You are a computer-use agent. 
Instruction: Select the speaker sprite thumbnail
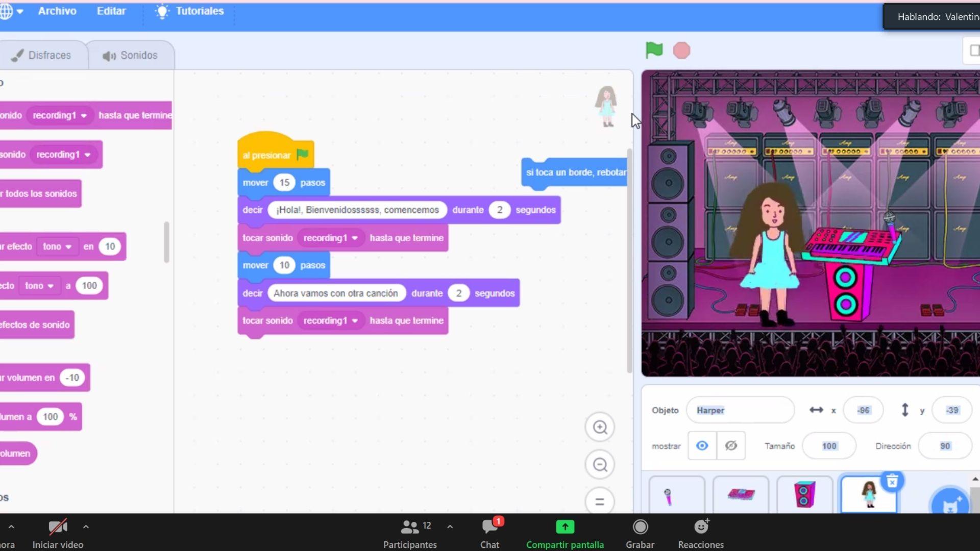click(804, 494)
